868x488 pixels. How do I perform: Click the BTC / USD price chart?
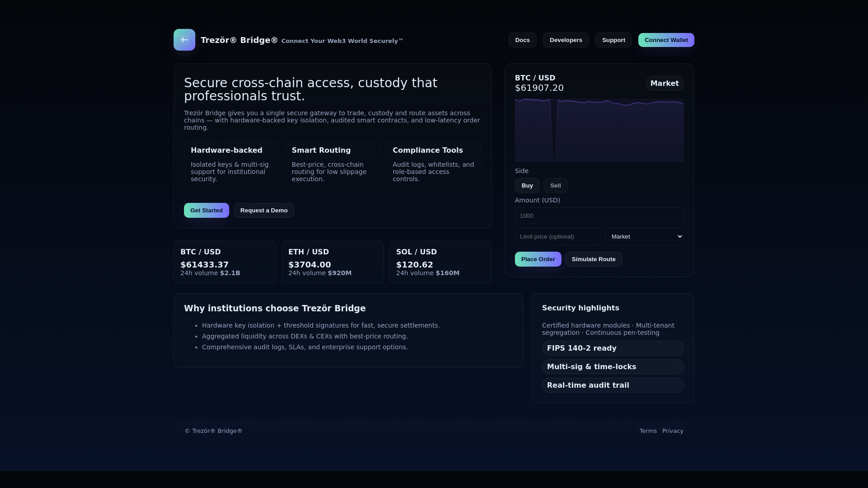coord(599,130)
